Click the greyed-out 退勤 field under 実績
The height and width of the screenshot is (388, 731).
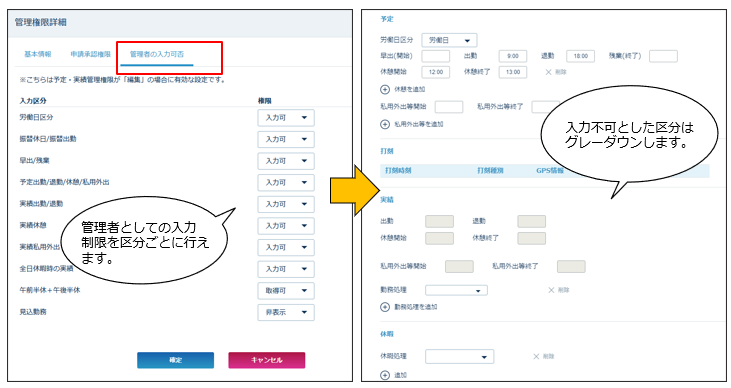[x=531, y=221]
